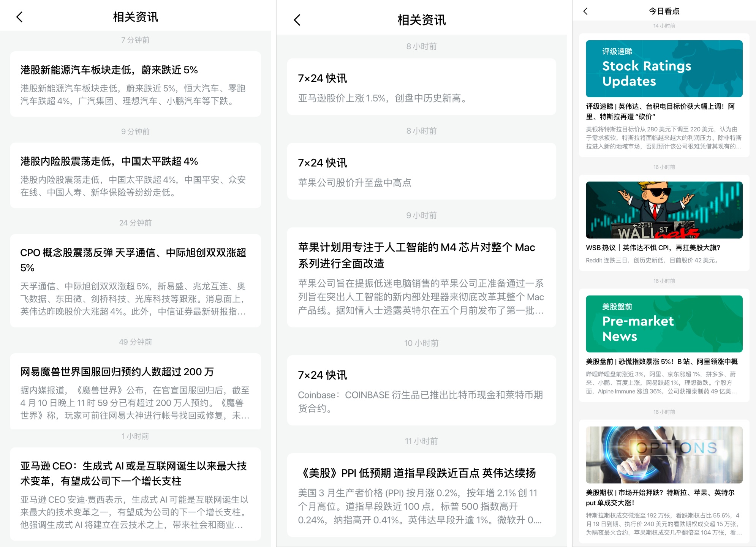
Task: Tap back arrow in middle 相关资讯 panel
Action: coord(297,20)
